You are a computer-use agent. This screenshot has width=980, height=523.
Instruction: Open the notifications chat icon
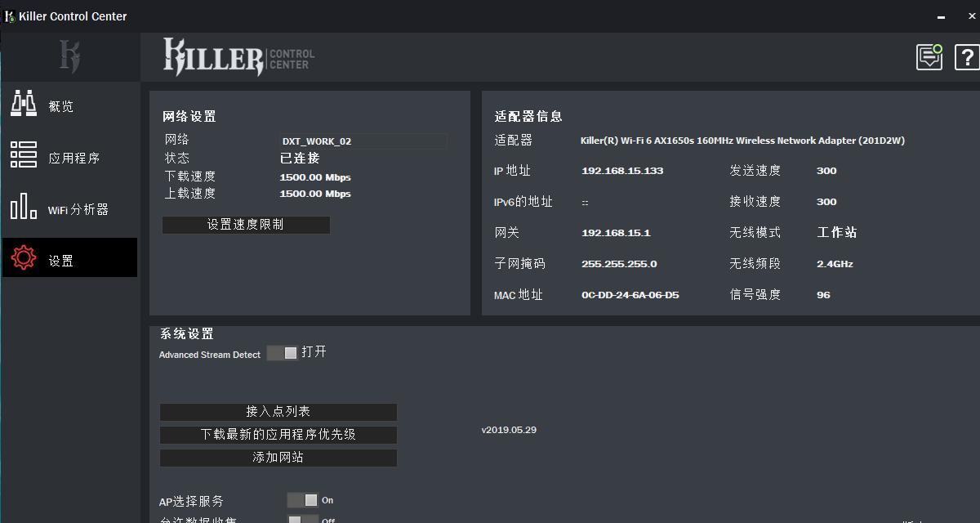[x=929, y=56]
